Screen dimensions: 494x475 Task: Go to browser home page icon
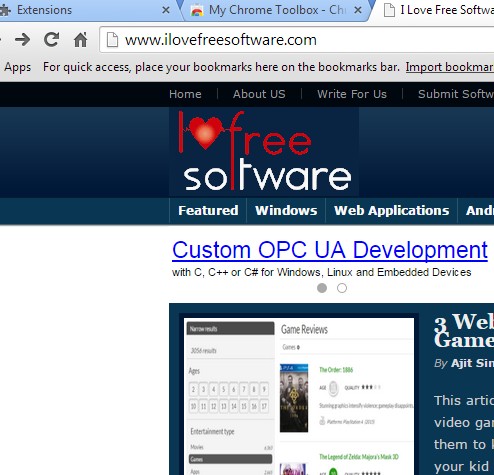click(x=80, y=40)
